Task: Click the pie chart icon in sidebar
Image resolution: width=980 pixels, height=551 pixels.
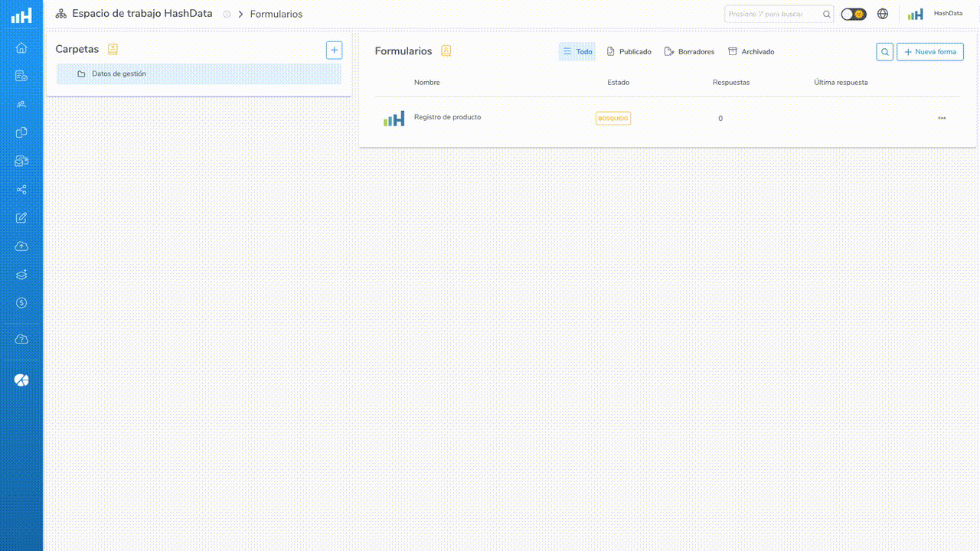Action: (21, 380)
